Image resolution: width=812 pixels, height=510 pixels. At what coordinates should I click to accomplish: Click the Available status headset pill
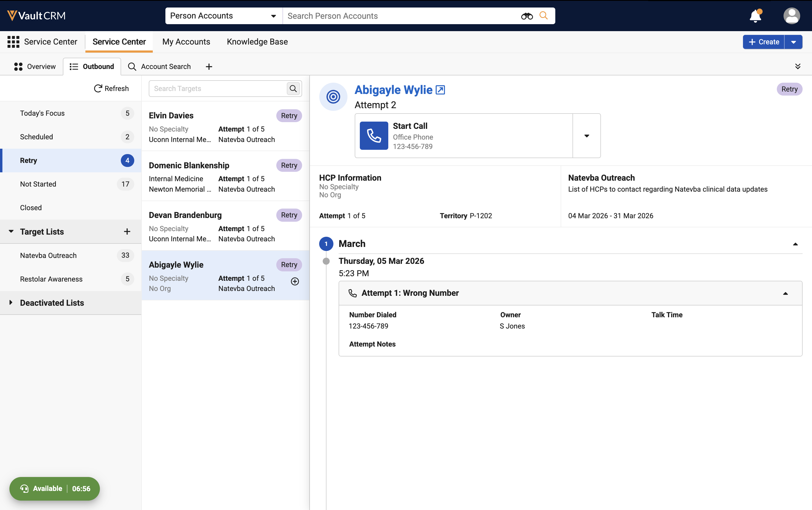(x=55, y=489)
